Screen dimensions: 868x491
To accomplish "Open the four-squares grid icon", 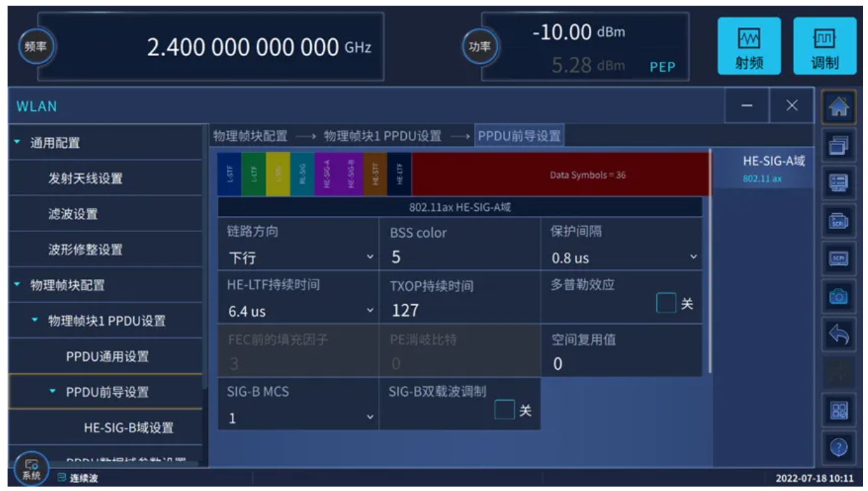I will 838,411.
